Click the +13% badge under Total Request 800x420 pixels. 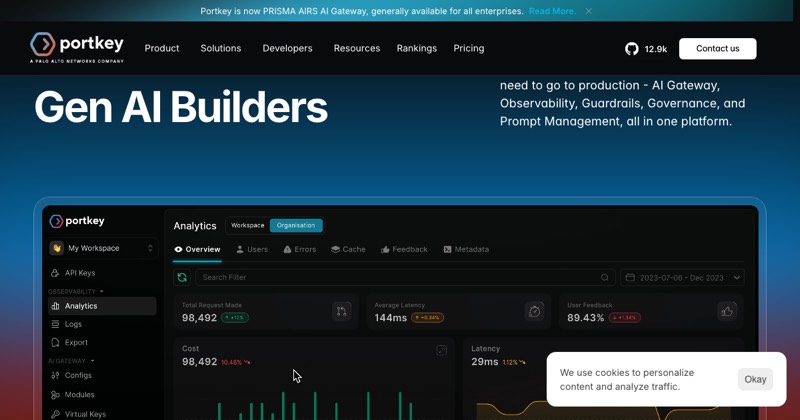tap(235, 317)
